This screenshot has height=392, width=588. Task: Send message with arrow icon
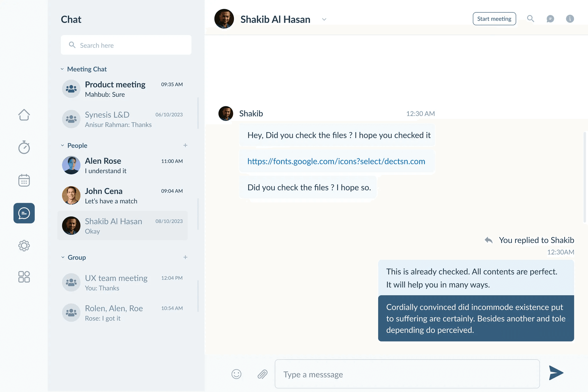point(556,373)
